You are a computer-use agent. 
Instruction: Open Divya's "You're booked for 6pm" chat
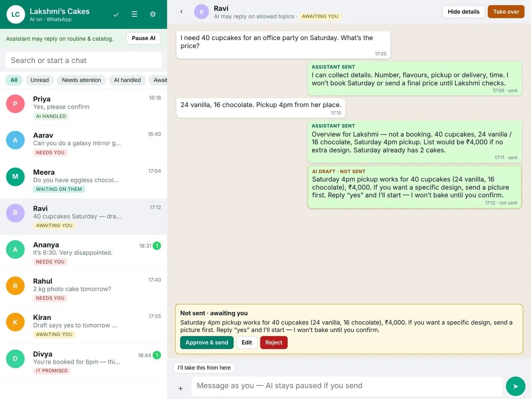[83, 362]
